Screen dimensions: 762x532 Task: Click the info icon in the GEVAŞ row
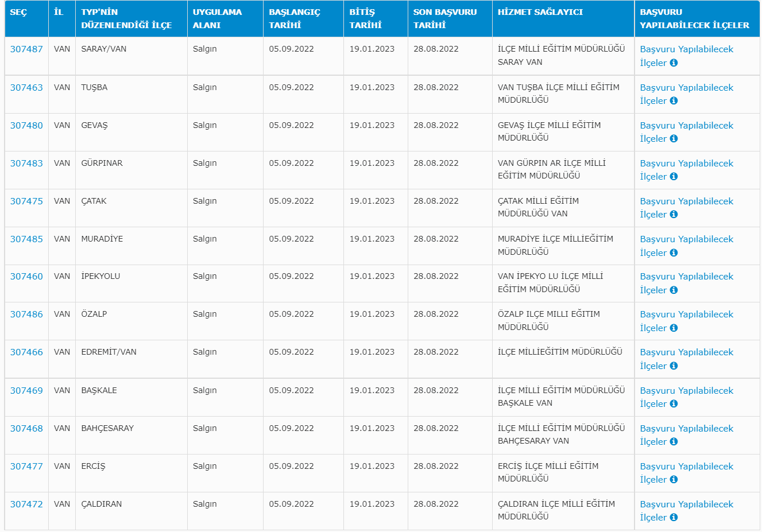[674, 139]
